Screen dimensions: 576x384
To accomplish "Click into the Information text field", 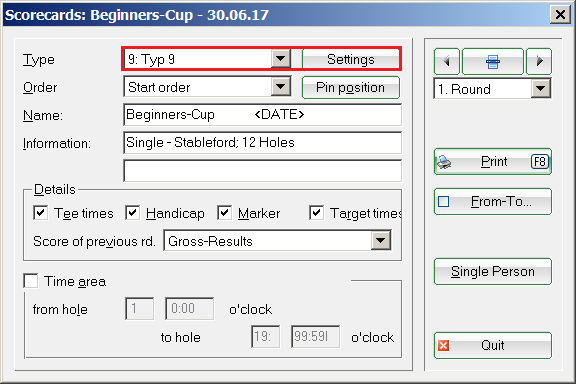I will point(262,143).
